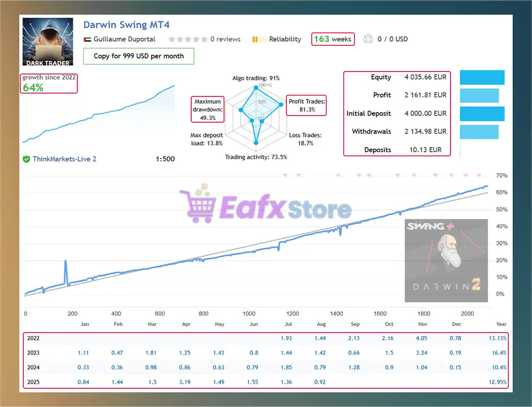This screenshot has width=532, height=407.
Task: Click the 2025 row label
Action: tap(33, 382)
